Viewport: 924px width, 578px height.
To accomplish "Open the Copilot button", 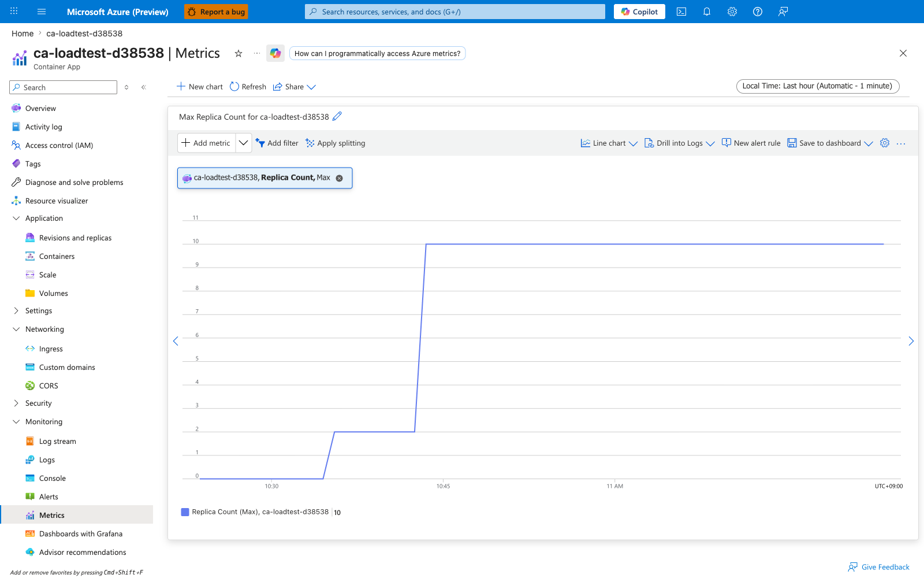I will click(x=639, y=12).
